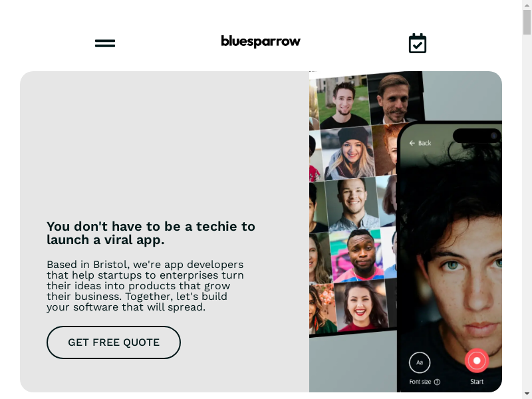Click the bluesparrow logo
Screen dimensions: 532x399
pyautogui.click(x=261, y=41)
